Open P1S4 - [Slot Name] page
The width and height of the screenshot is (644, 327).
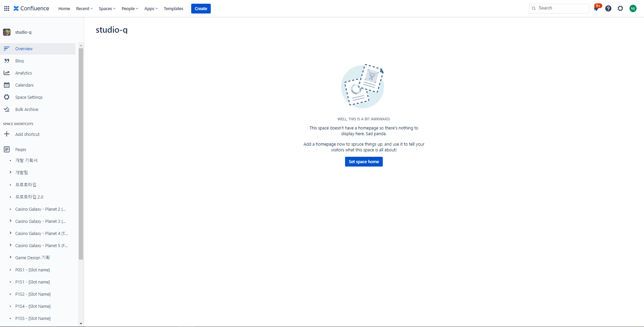tap(33, 306)
